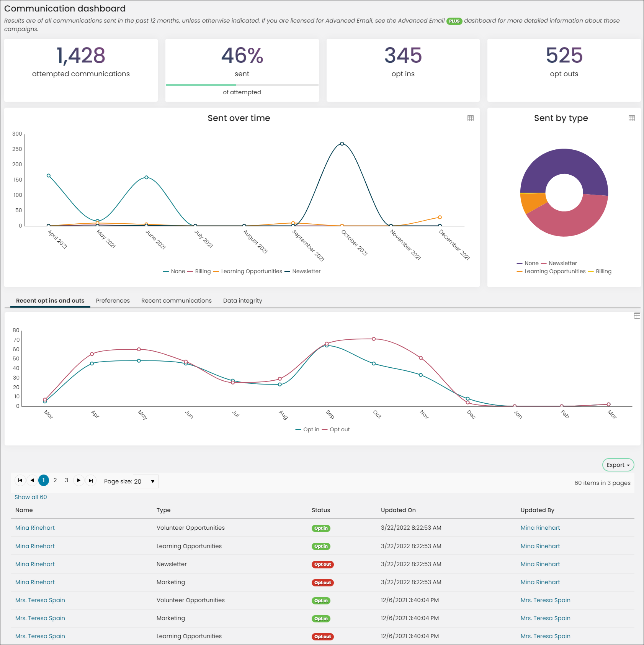Open Mrs. Teresa Spain's Volunteer Opportunities name link
Image resolution: width=644 pixels, height=645 pixels.
40,600
